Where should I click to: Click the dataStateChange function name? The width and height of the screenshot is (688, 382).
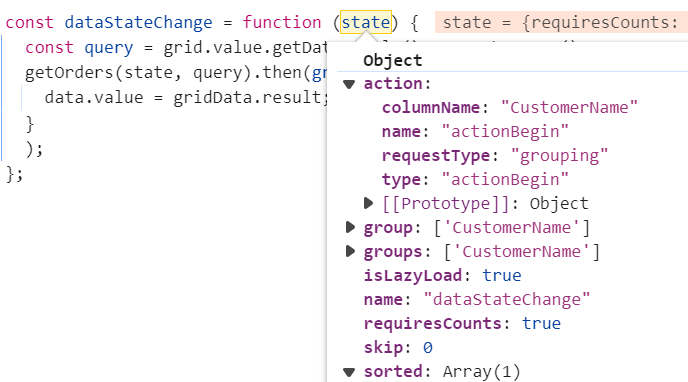(x=138, y=22)
